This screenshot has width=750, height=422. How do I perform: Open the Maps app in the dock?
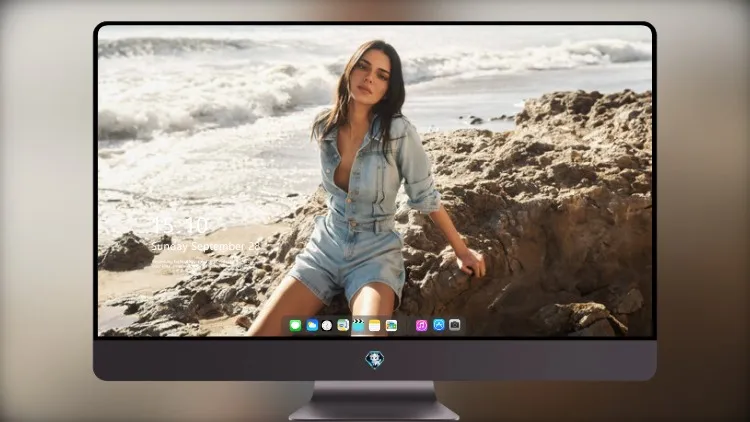[x=343, y=325]
